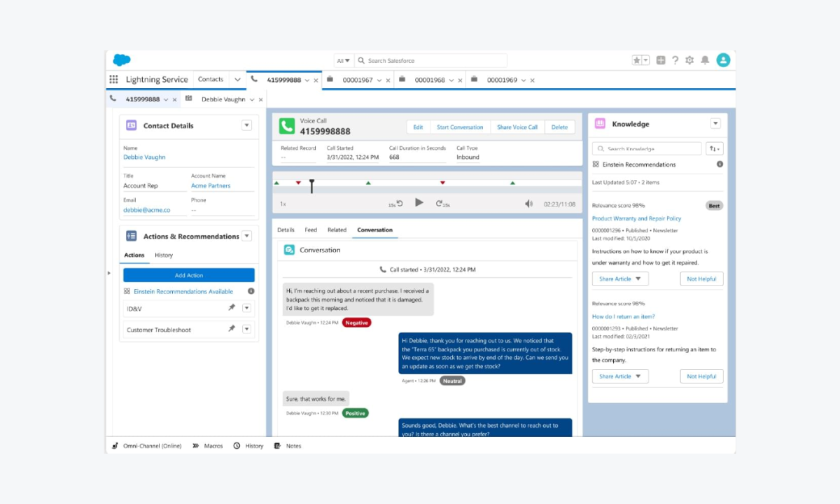Screen dimensions: 840x504
Task: Open the Debbie Vaughn contact link
Action: click(144, 157)
